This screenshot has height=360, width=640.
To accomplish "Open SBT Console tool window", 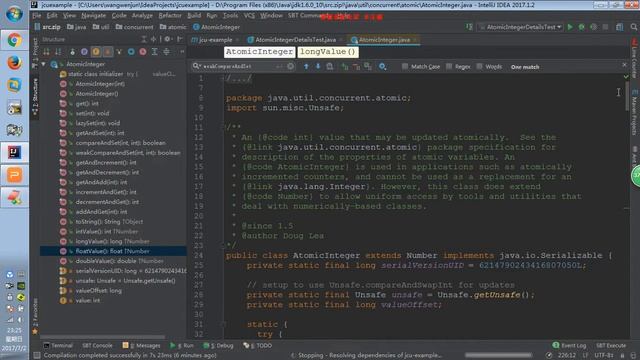I will [x=97, y=345].
